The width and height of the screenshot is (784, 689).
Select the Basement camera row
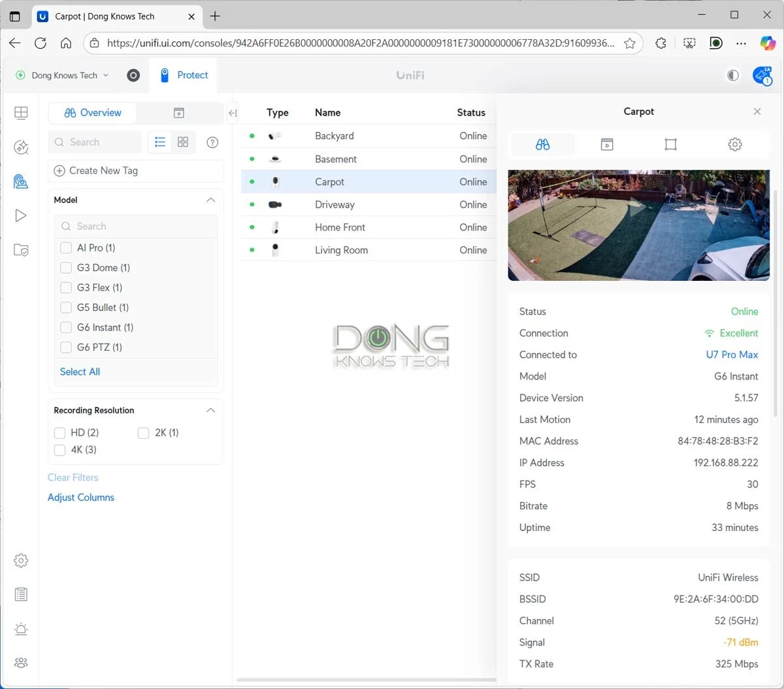pyautogui.click(x=368, y=159)
